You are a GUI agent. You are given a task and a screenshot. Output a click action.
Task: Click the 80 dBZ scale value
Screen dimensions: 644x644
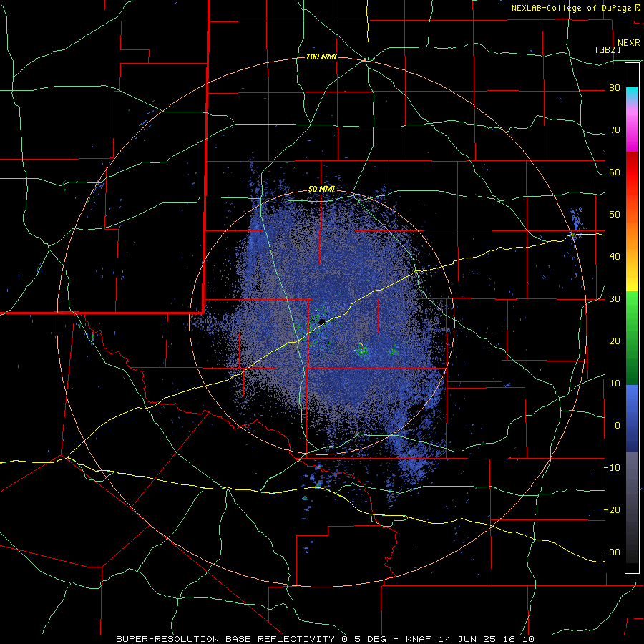[x=615, y=88]
